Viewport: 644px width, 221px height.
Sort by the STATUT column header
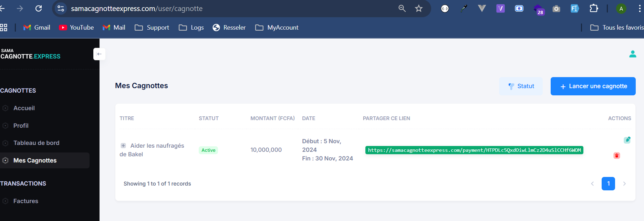tap(209, 118)
